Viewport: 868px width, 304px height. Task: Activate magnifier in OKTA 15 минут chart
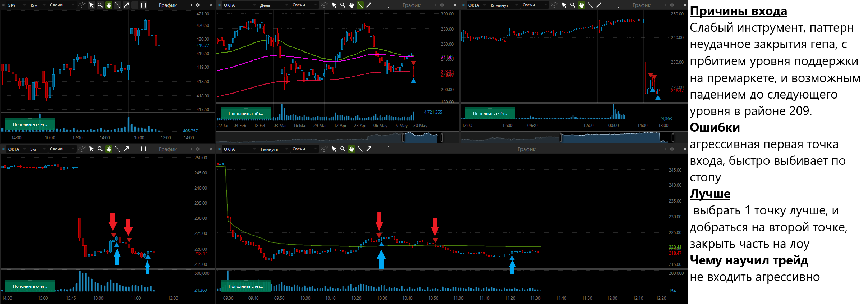click(x=573, y=5)
